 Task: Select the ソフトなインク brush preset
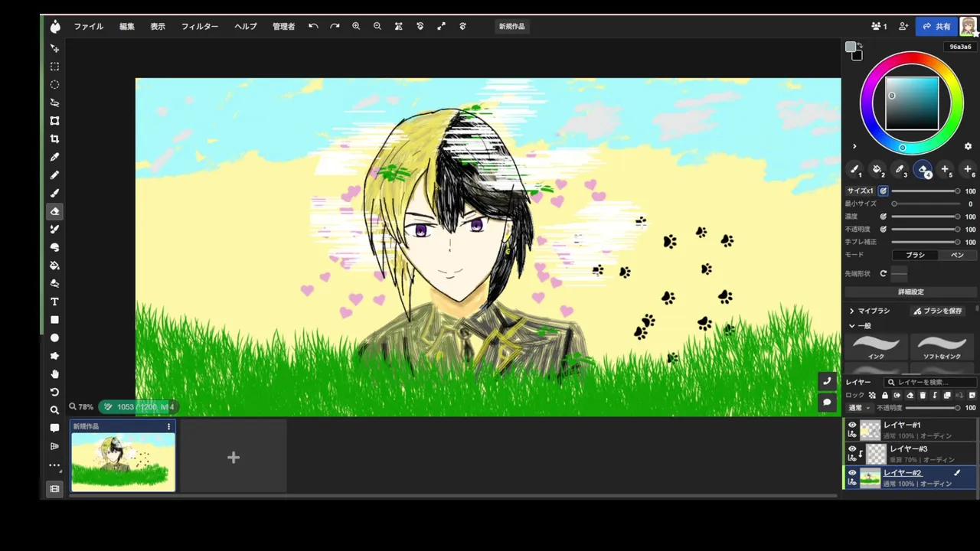coord(942,347)
